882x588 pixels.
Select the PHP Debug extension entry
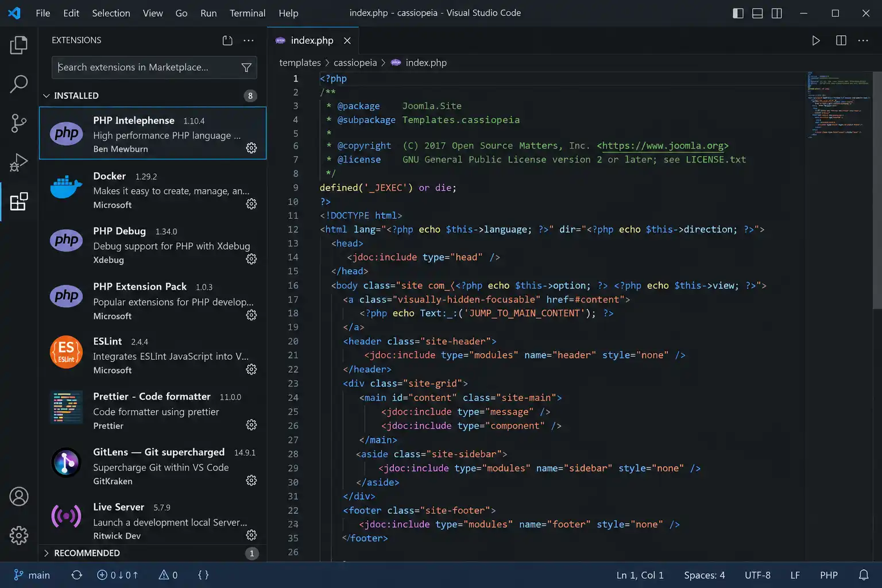click(x=153, y=245)
